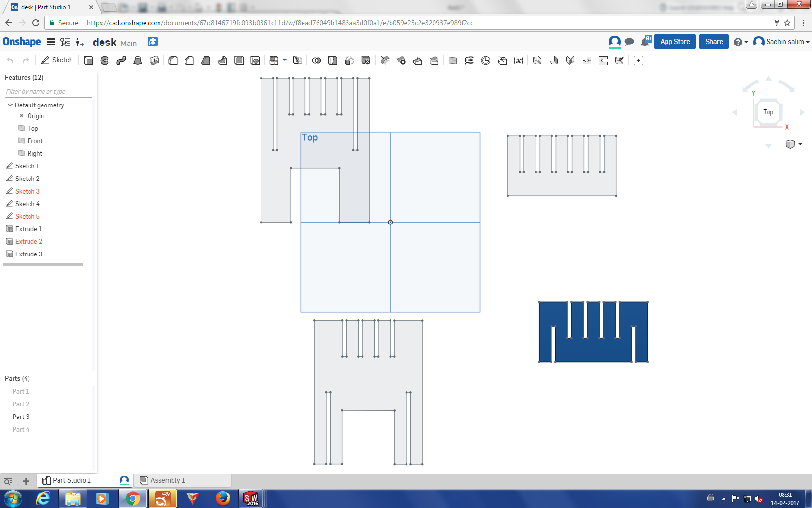This screenshot has width=812, height=508.
Task: Click the Share button
Action: (x=714, y=42)
